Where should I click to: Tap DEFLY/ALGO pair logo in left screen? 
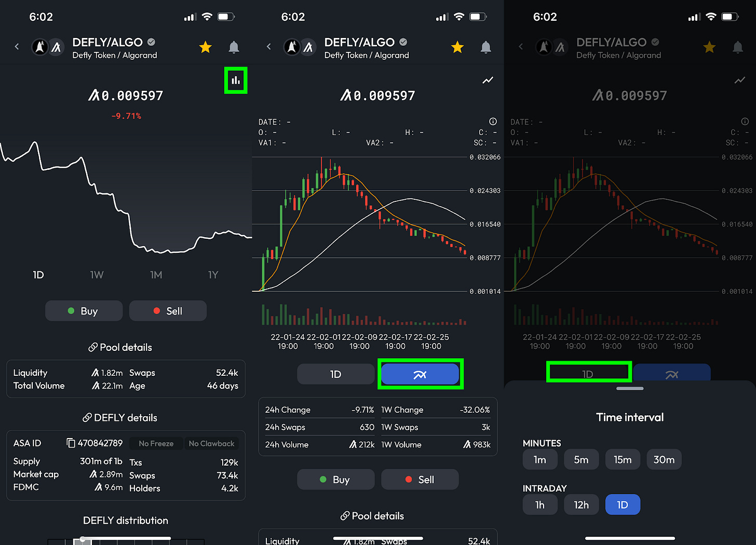(48, 47)
